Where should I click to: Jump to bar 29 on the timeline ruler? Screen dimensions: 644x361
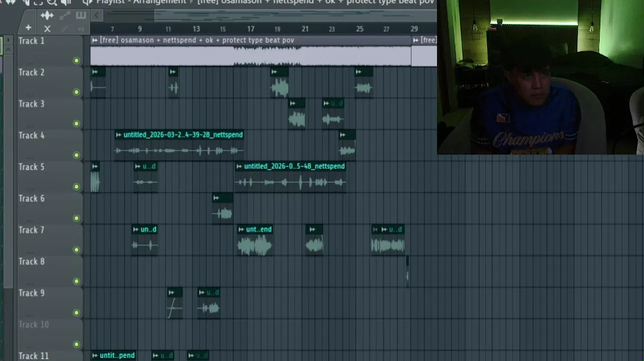(x=414, y=29)
